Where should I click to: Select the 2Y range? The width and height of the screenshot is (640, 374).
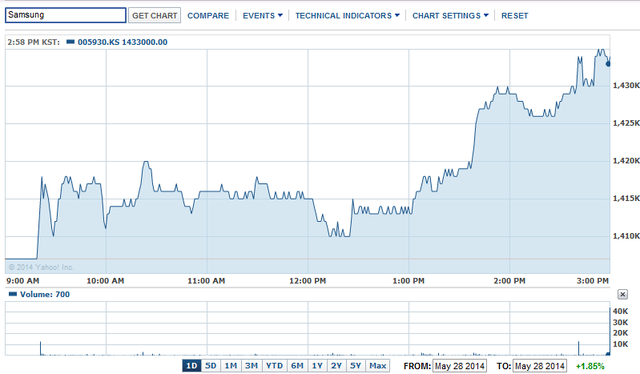click(336, 366)
